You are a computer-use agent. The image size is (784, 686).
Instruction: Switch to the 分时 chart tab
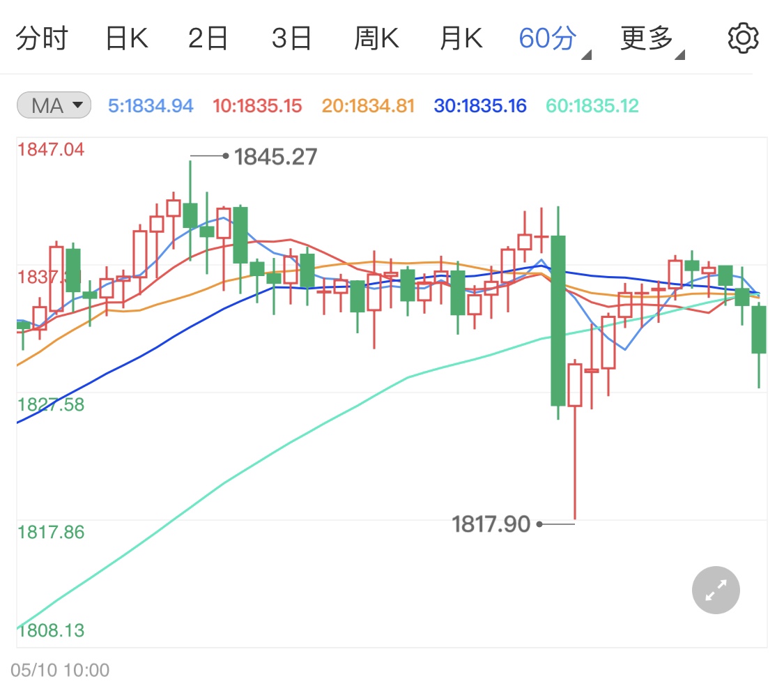coord(42,38)
